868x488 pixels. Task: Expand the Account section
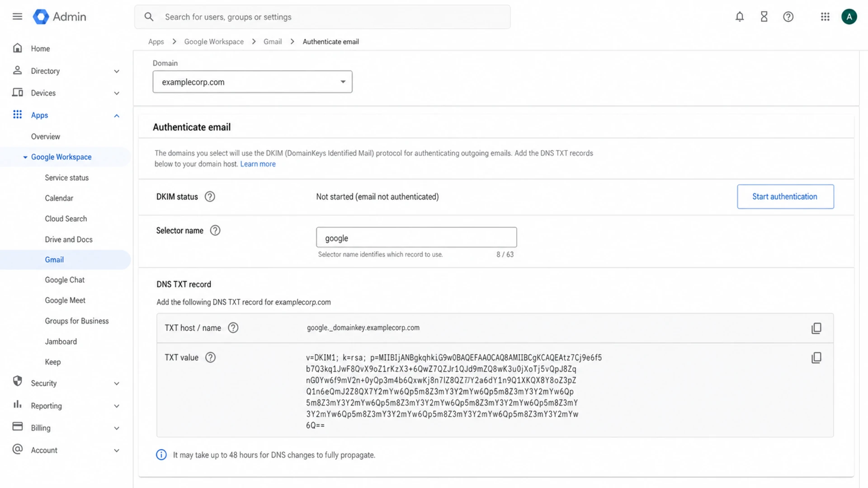pos(117,450)
